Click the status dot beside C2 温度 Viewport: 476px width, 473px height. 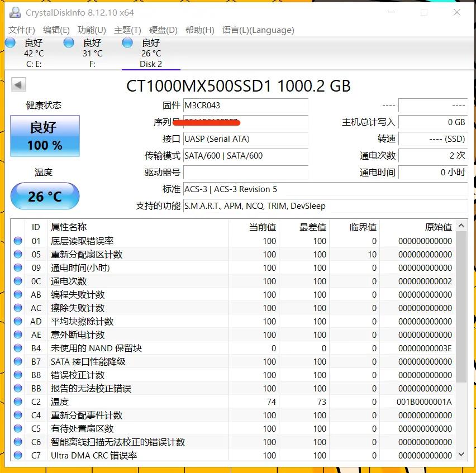pos(18,402)
